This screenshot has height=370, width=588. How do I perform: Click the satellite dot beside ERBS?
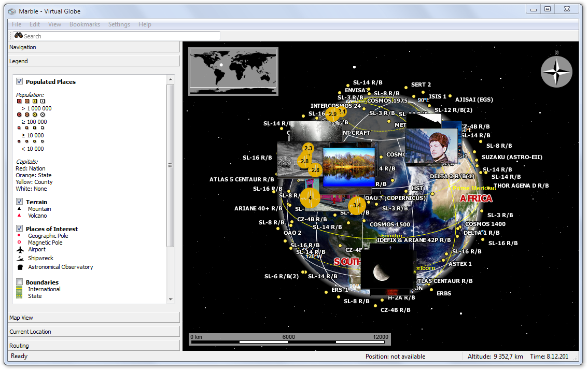[x=431, y=290]
